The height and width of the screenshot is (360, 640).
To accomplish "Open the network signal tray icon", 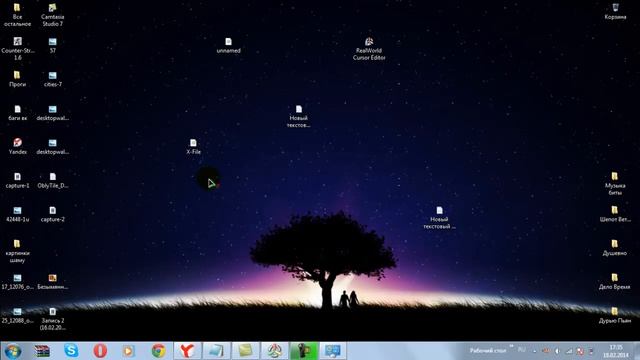I will 569,351.
